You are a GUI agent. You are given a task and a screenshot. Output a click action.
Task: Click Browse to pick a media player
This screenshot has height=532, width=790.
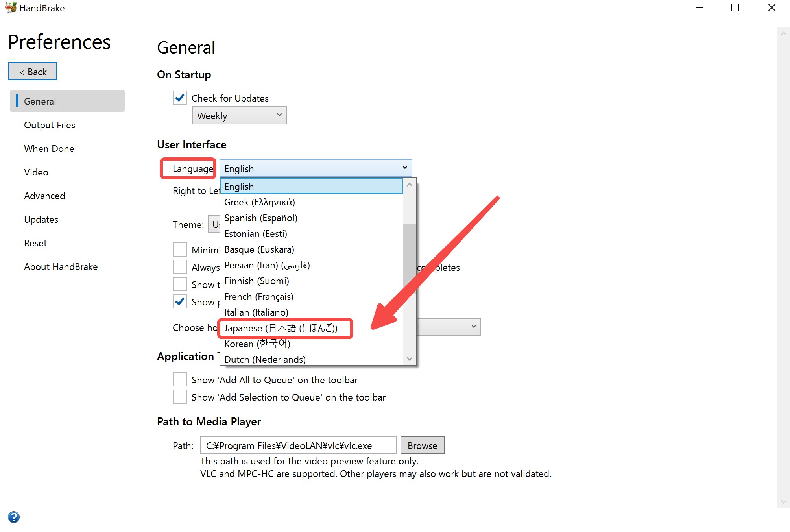tap(422, 445)
